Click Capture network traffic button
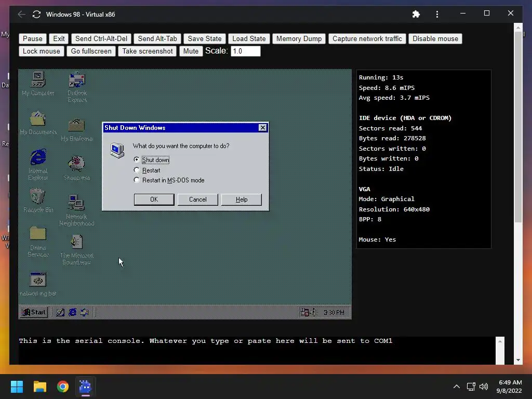Screen dimensions: 532x399 coord(367,38)
